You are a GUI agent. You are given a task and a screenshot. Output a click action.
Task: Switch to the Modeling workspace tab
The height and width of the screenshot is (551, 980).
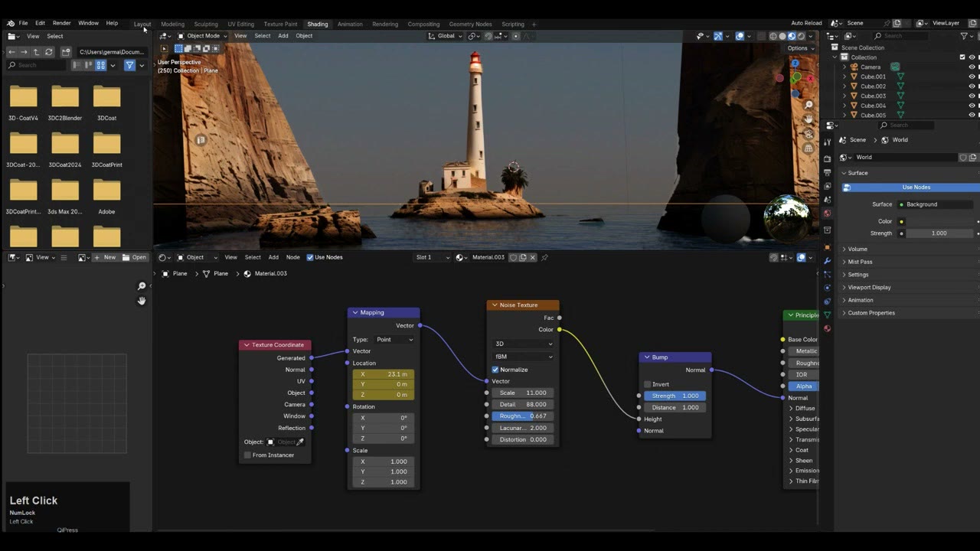coord(172,24)
